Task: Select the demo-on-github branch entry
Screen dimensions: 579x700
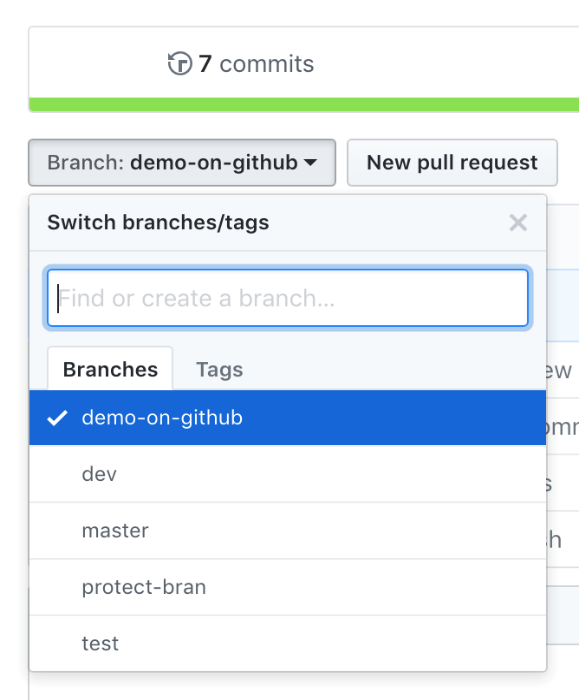Action: coord(287,417)
